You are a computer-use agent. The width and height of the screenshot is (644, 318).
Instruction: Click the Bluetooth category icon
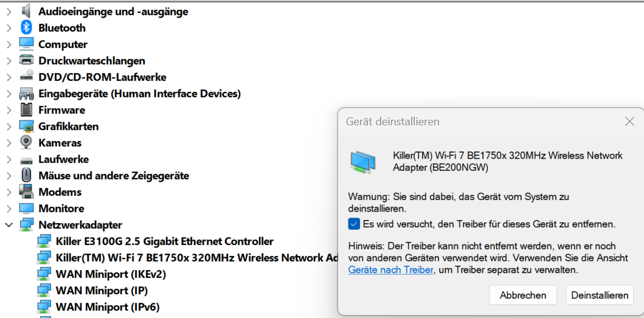point(26,28)
